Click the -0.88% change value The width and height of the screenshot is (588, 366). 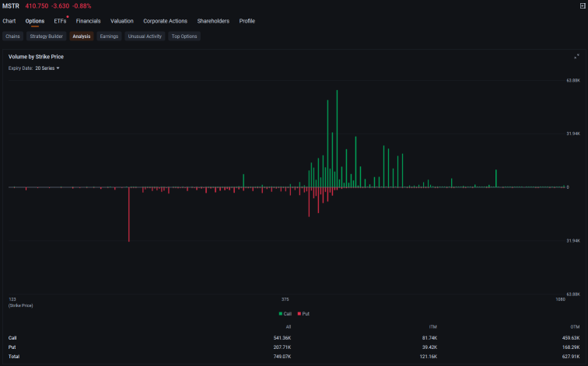click(82, 6)
